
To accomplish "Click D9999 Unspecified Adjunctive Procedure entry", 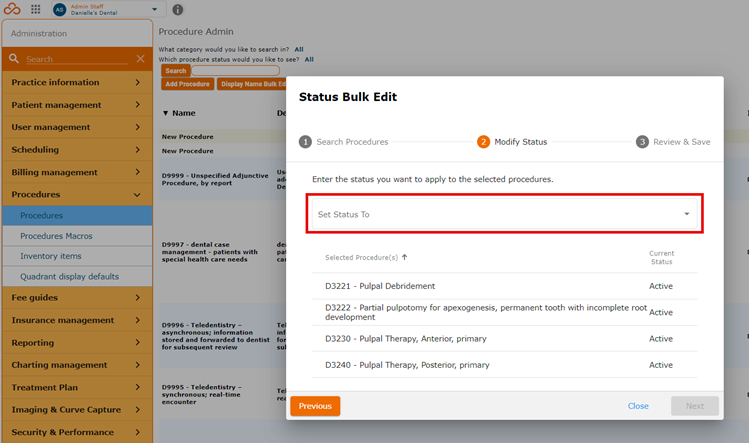I will (x=215, y=179).
